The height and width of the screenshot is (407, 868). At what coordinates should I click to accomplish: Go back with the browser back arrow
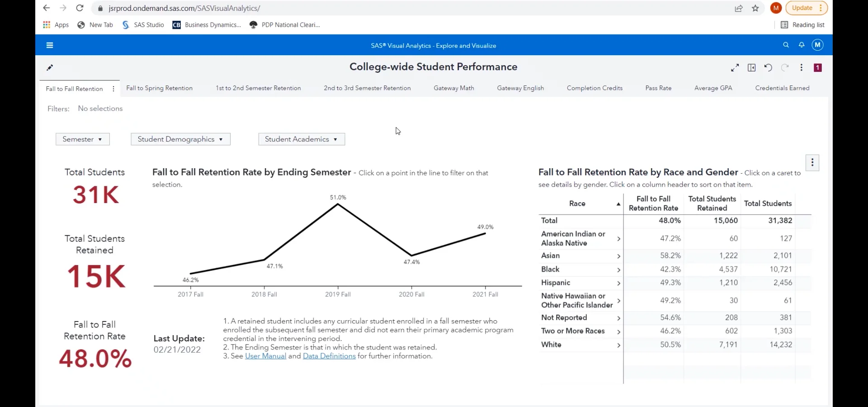tap(46, 8)
